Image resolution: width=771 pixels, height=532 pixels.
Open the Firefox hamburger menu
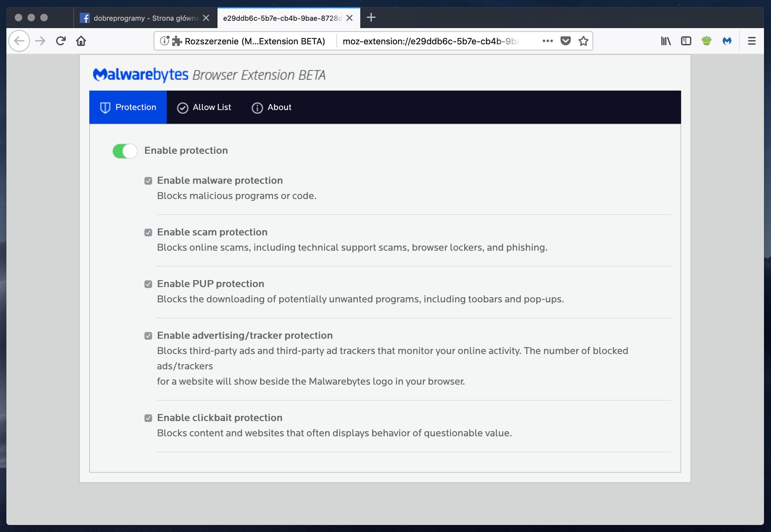coord(751,41)
